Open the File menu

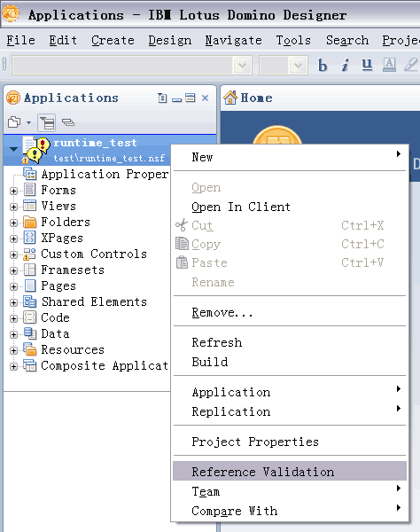[20, 41]
